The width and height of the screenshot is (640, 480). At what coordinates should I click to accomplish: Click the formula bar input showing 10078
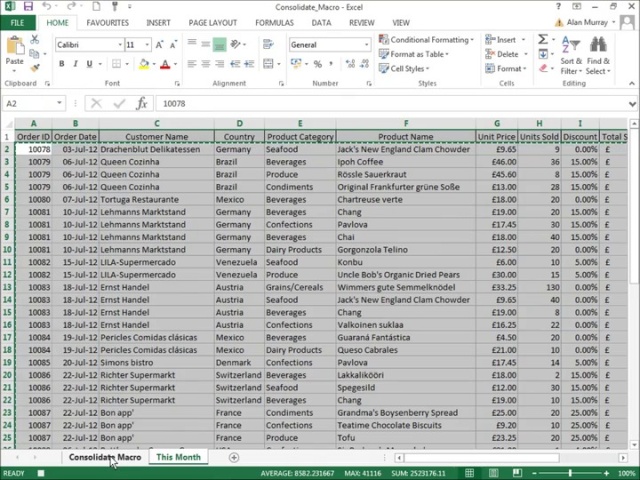tap(392, 104)
